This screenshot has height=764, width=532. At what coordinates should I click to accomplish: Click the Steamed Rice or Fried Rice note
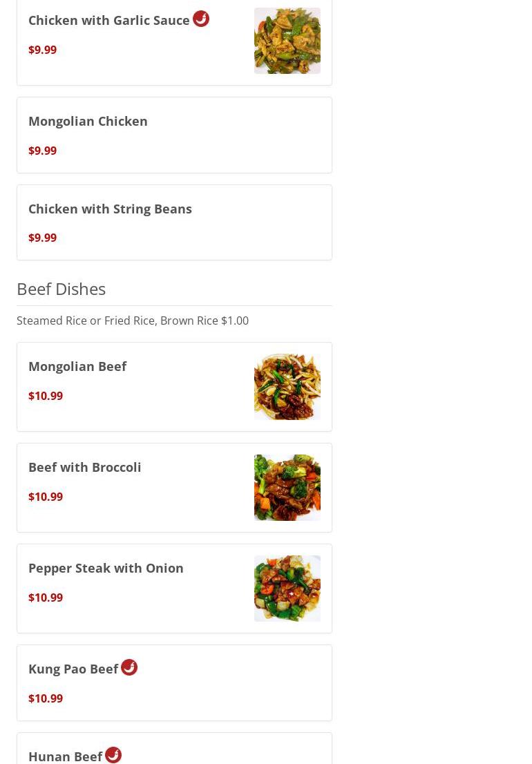[x=133, y=321]
